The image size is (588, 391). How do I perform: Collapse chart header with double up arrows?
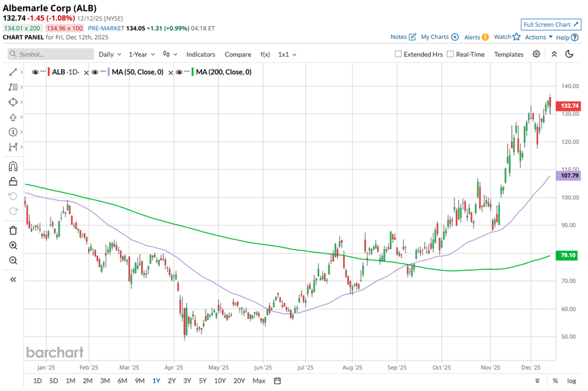click(x=554, y=54)
